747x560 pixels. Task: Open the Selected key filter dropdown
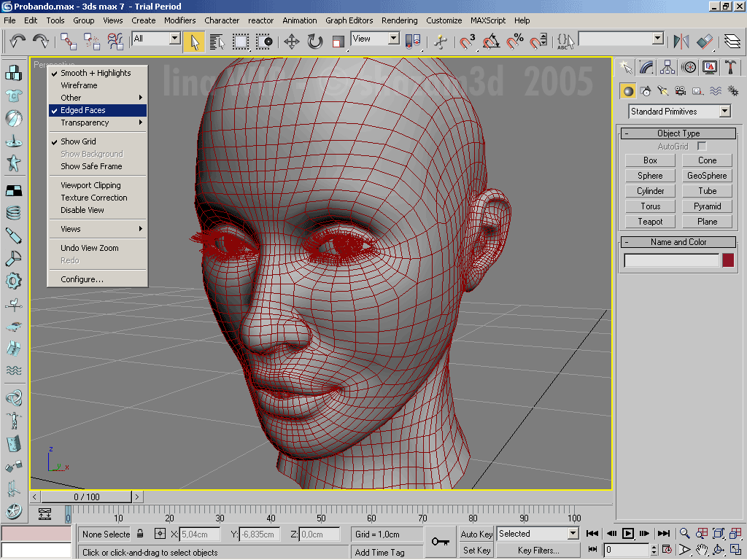(x=572, y=534)
